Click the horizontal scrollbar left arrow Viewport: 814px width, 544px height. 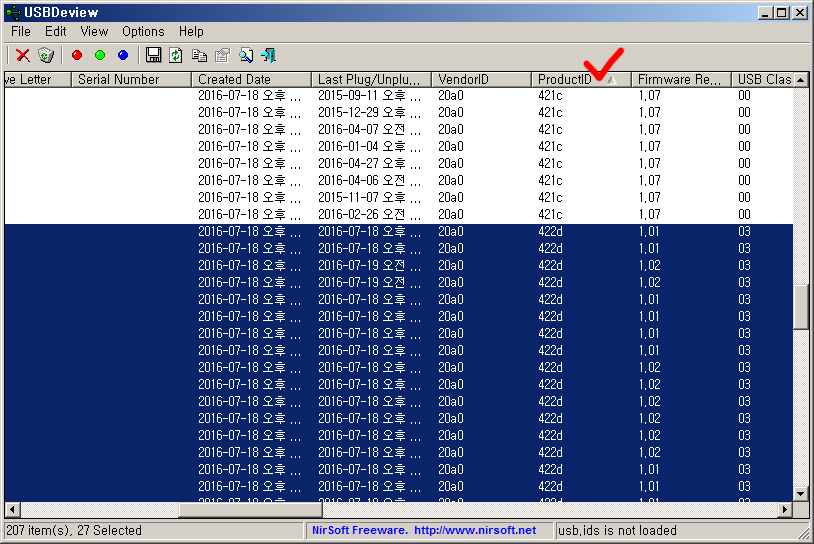pyautogui.click(x=12, y=509)
